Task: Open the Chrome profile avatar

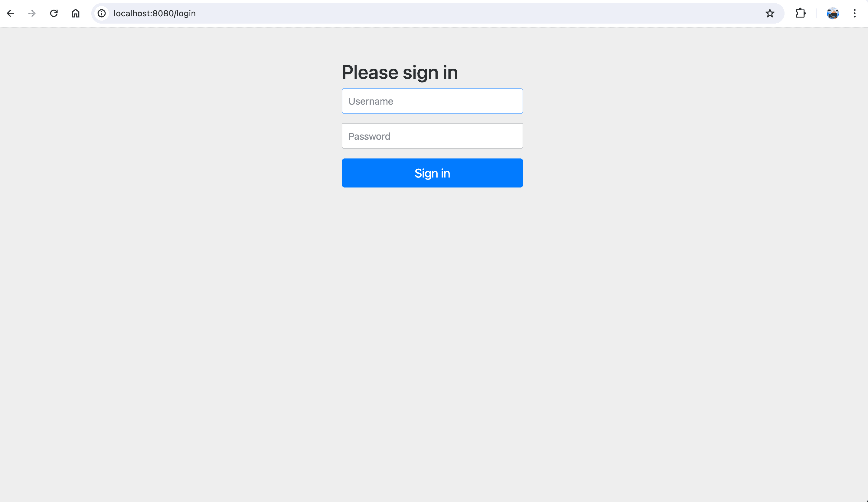Action: 833,13
